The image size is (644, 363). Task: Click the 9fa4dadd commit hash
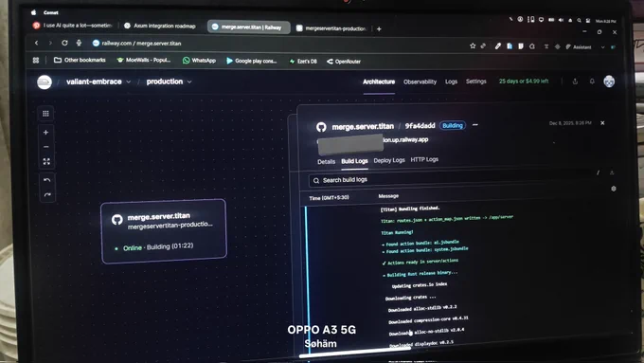pos(420,126)
